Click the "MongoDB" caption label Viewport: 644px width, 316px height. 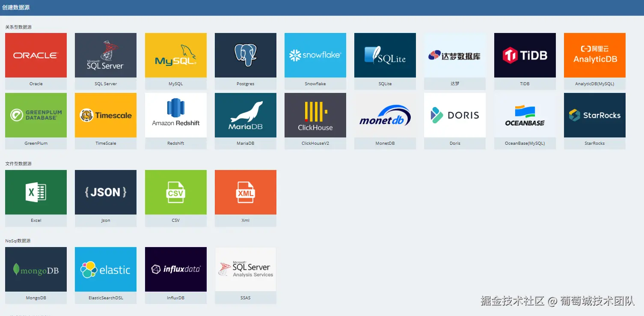click(x=36, y=298)
